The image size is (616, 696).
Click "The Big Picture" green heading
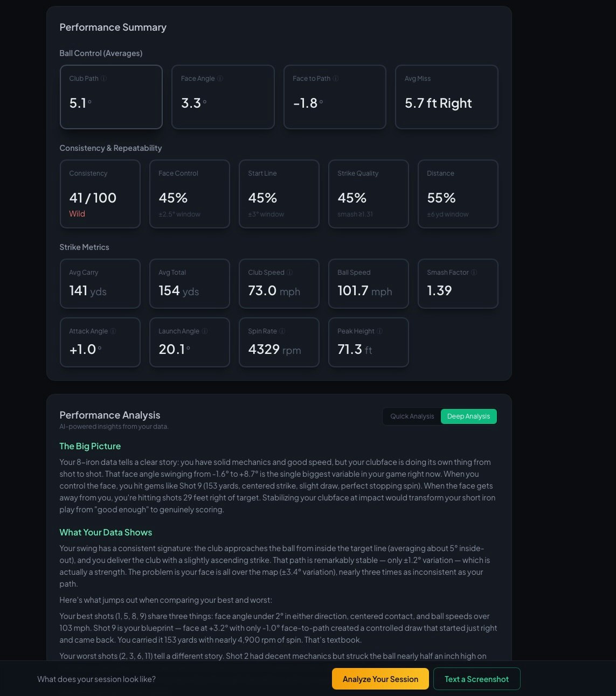click(90, 446)
